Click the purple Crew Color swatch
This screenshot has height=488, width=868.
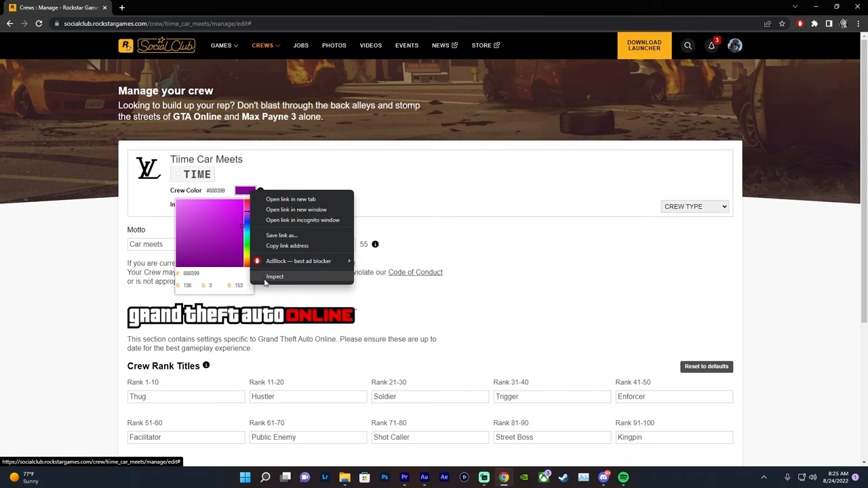click(x=245, y=190)
